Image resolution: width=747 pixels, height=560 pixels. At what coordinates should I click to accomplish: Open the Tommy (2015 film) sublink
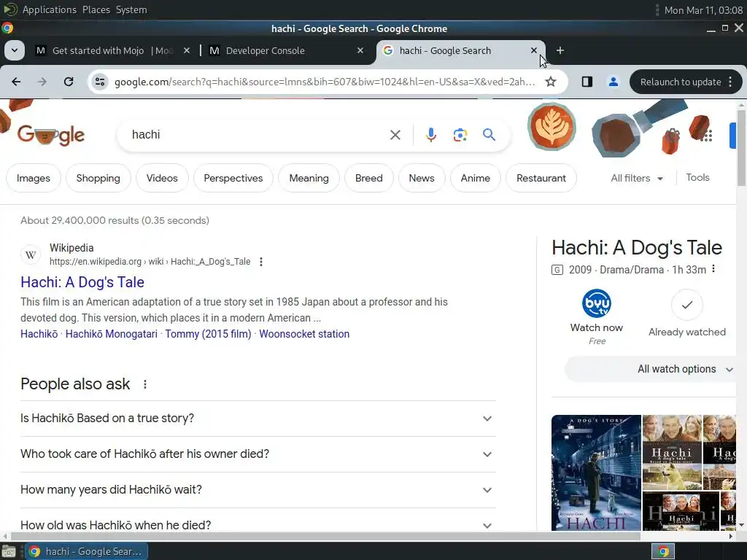208,334
